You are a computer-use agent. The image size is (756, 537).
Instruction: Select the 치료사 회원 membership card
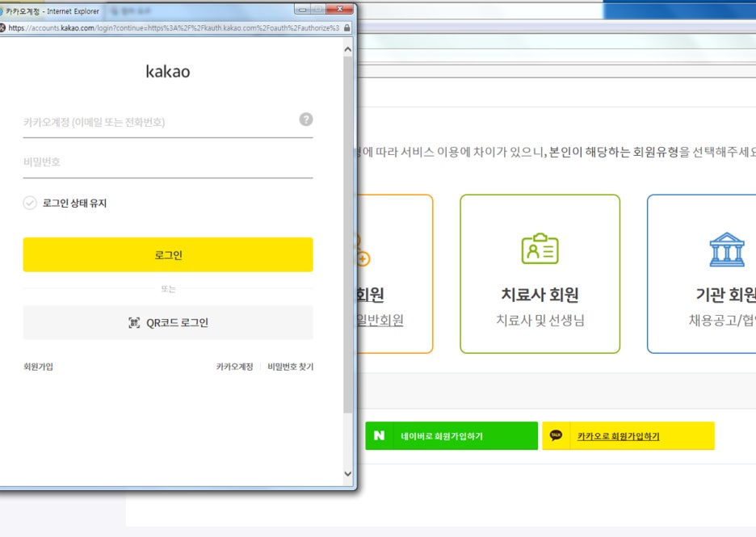pyautogui.click(x=540, y=274)
